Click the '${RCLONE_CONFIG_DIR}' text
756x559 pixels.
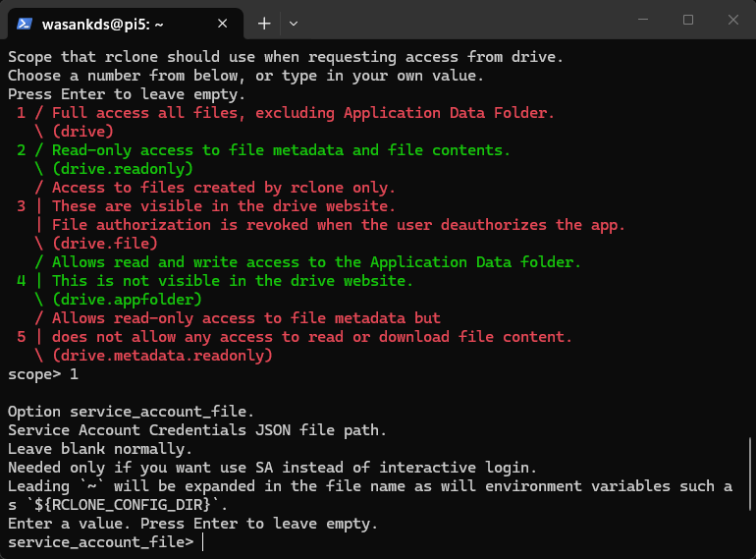[123, 506]
